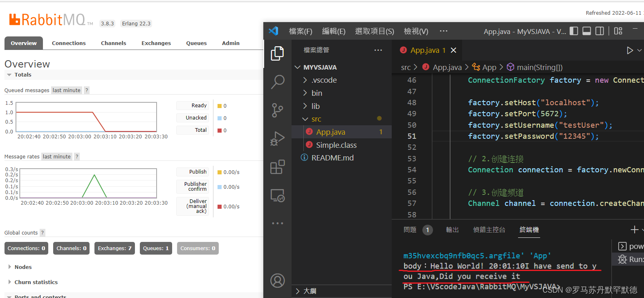644x298 pixels.
Task: Open more title bar menus via ellipsis
Action: pyautogui.click(x=444, y=31)
